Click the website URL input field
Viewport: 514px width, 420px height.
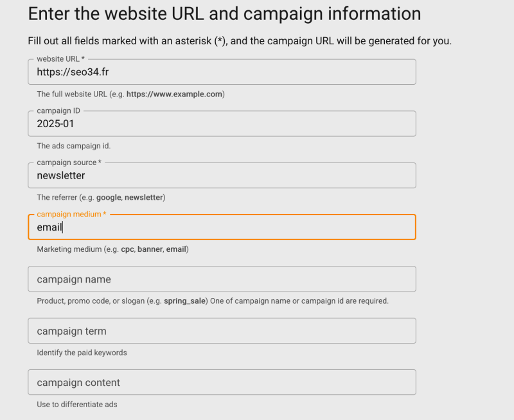tap(221, 71)
